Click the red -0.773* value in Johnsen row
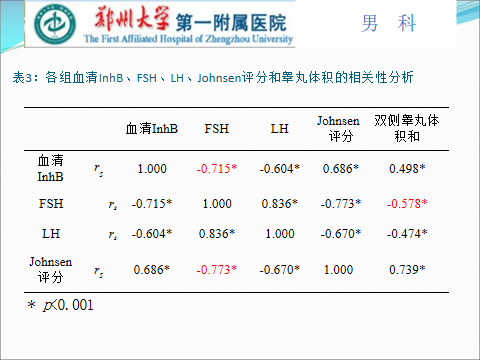The height and width of the screenshot is (360, 480). pyautogui.click(x=217, y=269)
